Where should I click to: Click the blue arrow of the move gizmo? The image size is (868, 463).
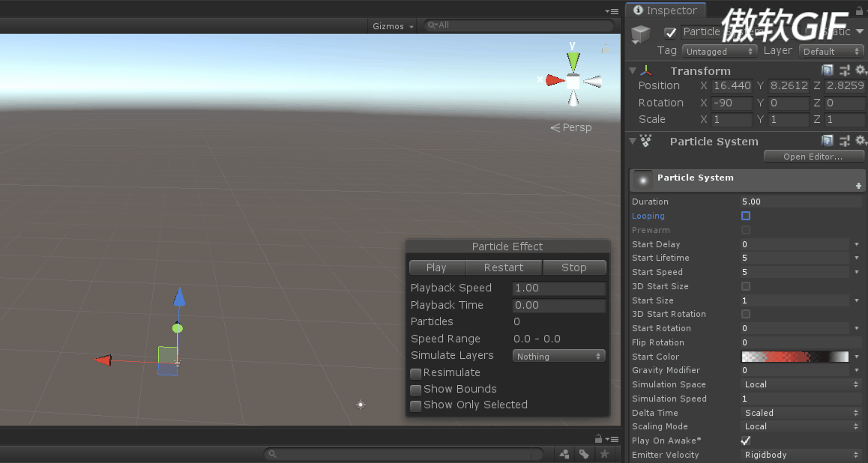[179, 297]
